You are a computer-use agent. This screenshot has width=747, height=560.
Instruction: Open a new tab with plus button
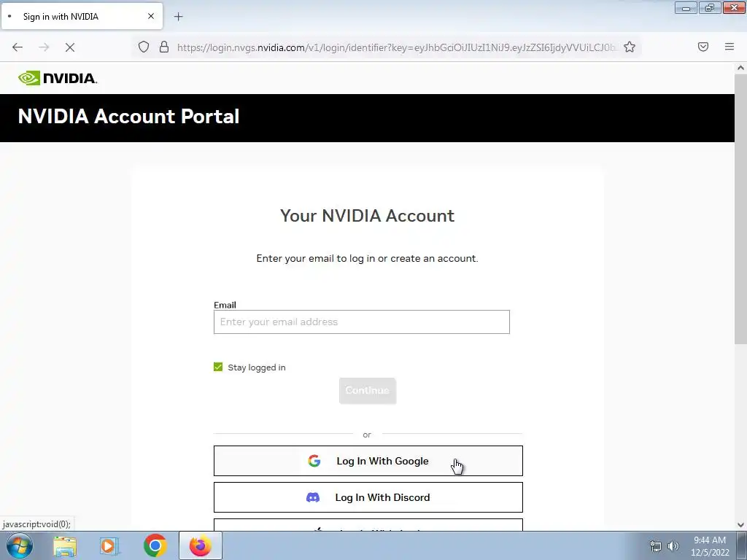coord(178,17)
